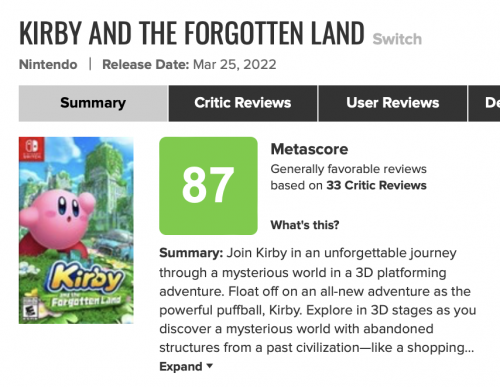Viewport: 500px width, 387px height.
Task: Click the Switch platform label
Action: point(397,39)
